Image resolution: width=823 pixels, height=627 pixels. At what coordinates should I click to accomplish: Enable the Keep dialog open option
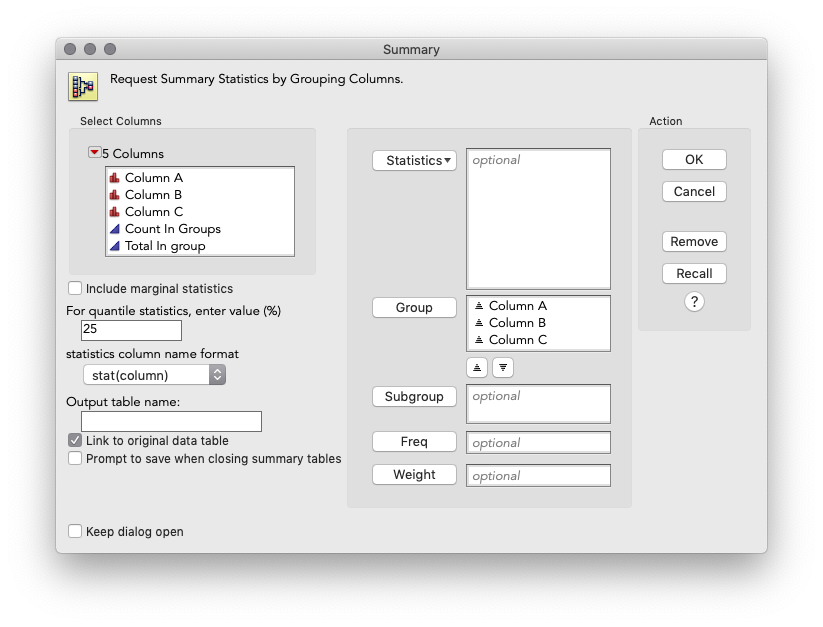tap(75, 531)
